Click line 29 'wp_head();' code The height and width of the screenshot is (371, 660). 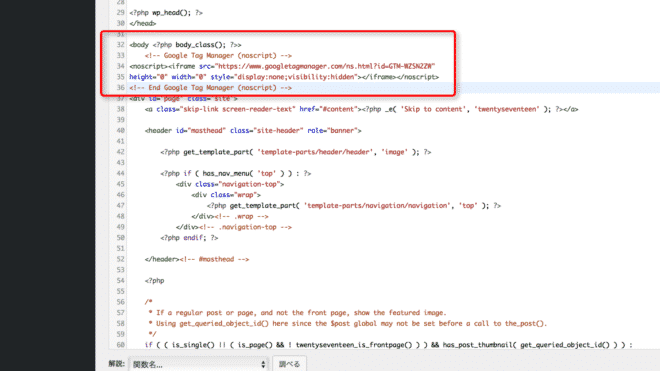pyautogui.click(x=172, y=13)
